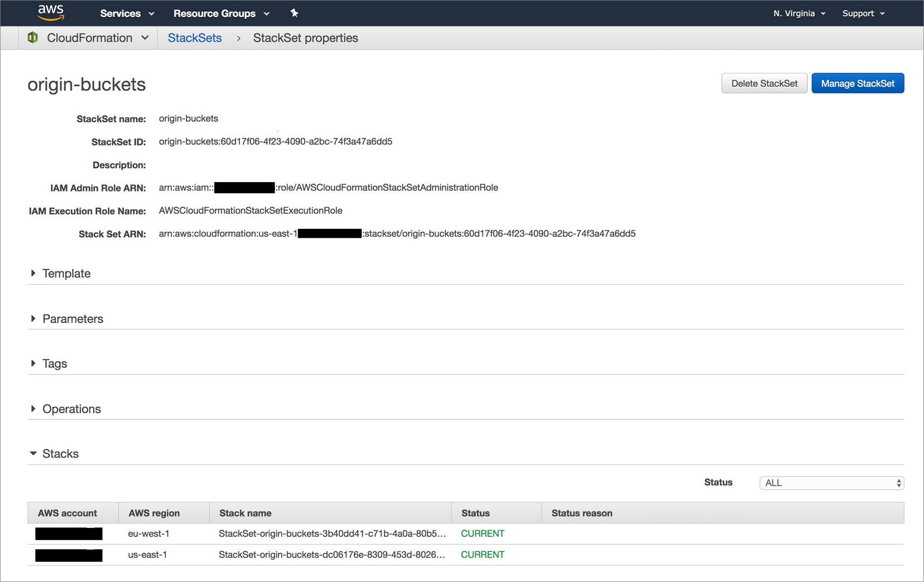Screen dimensions: 924x582
Task: Open the Services menu
Action: point(127,13)
